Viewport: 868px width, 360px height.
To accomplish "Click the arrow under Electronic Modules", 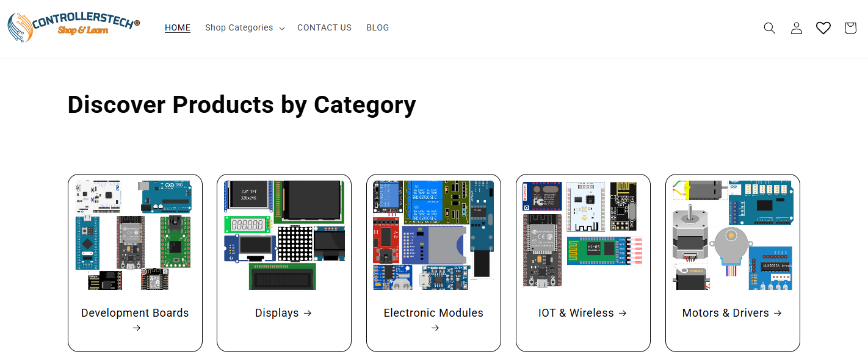I will pos(435,328).
